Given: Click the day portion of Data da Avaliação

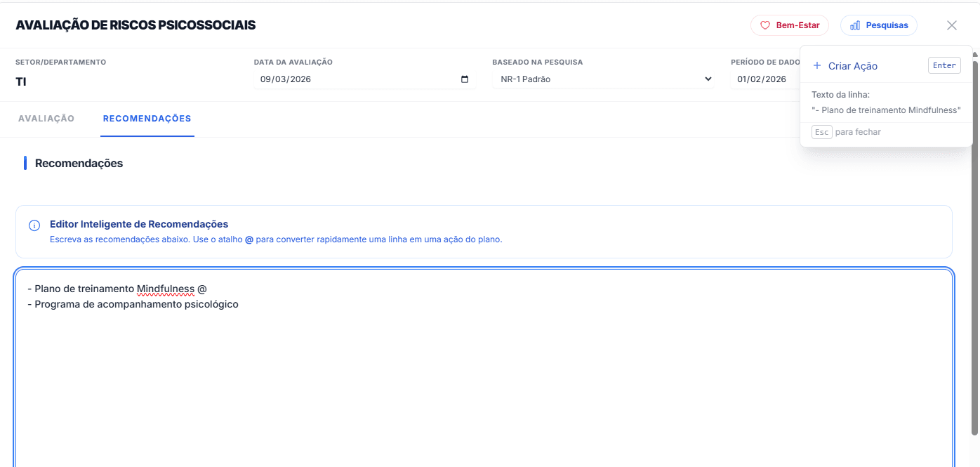Looking at the screenshot, I should [265, 79].
